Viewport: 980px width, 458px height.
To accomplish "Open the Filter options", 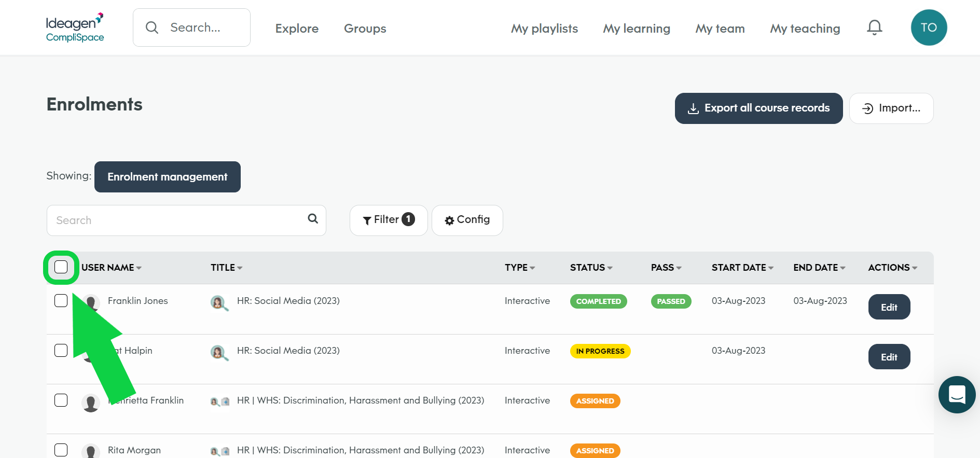I will [389, 220].
